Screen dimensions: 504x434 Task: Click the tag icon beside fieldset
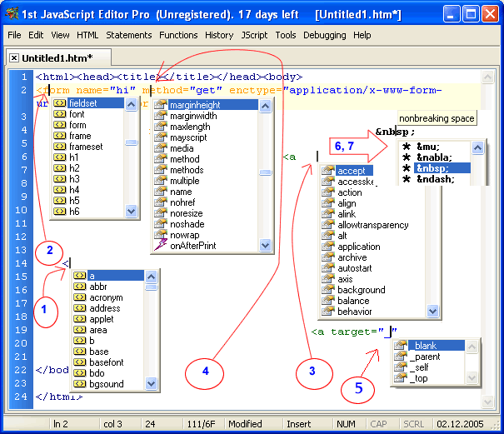click(59, 103)
